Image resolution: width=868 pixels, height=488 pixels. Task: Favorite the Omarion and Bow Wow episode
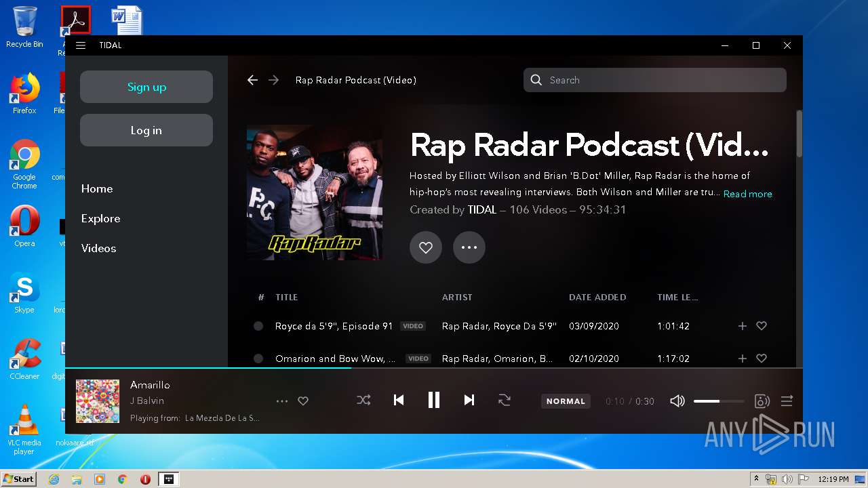(762, 359)
